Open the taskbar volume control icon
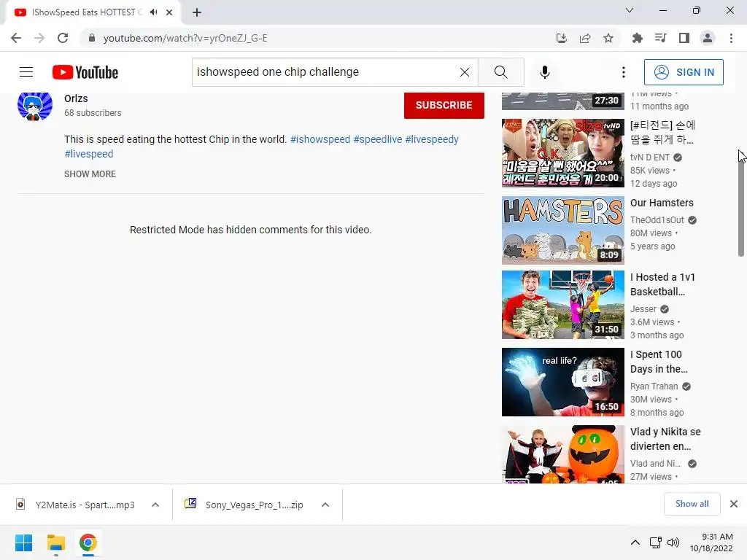 673,542
